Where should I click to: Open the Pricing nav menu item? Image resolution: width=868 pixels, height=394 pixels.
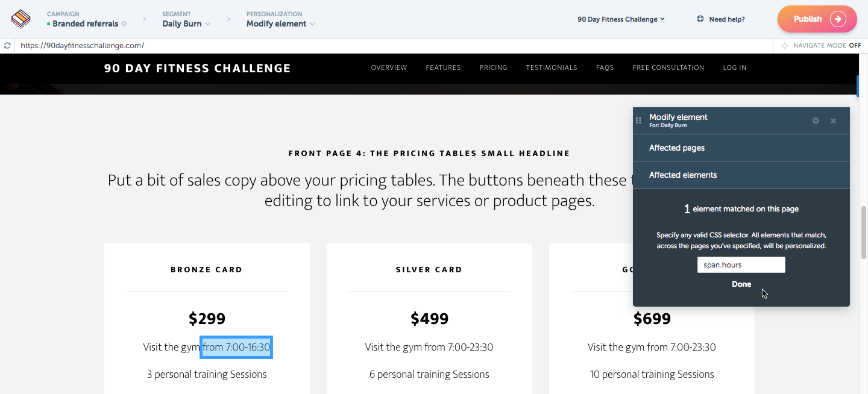click(493, 67)
